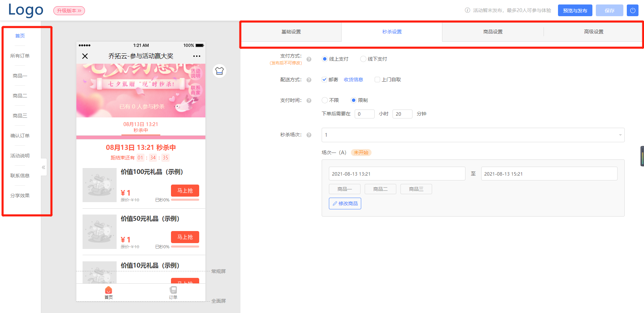Image resolution: width=644 pixels, height=313 pixels.
Task: Switch to the 商品设置 tab
Action: pyautogui.click(x=492, y=31)
